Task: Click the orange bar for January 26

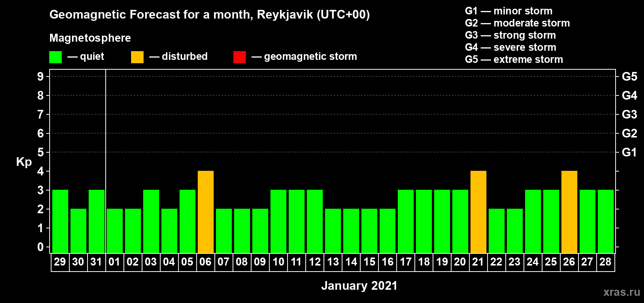Action: [x=569, y=212]
